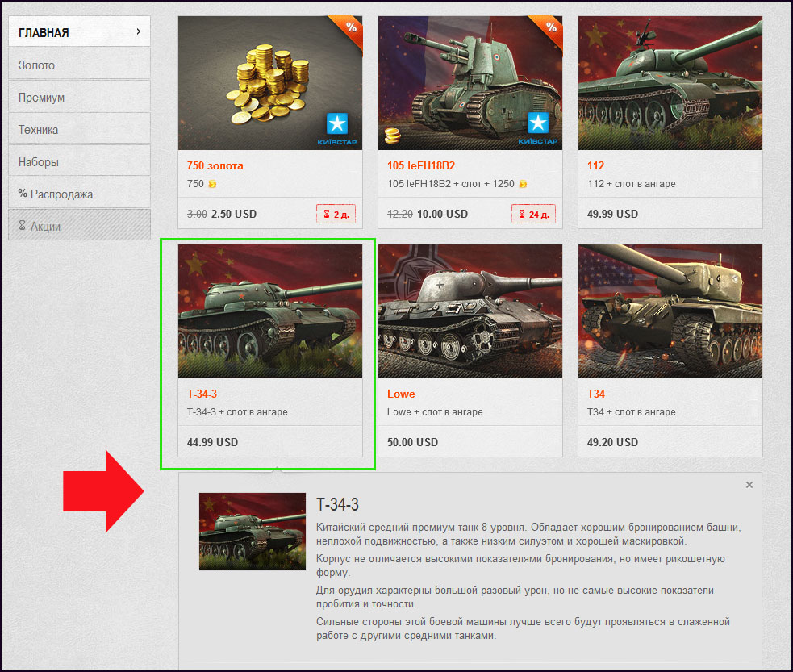
Task: Click the T34 American tank image
Action: click(670, 311)
